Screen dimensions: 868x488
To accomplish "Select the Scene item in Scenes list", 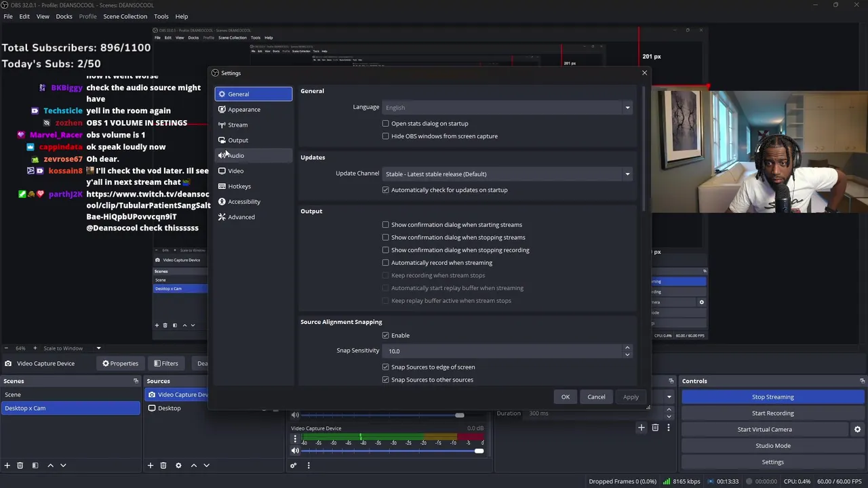I will (x=71, y=394).
